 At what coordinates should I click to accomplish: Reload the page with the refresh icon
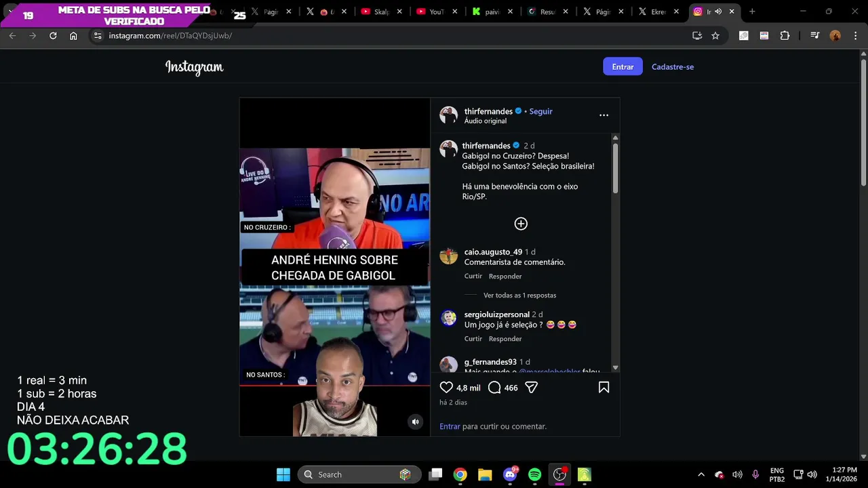(x=53, y=35)
